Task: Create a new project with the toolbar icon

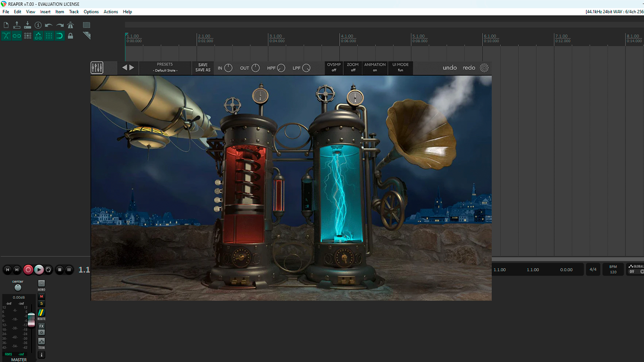Action: 6,25
